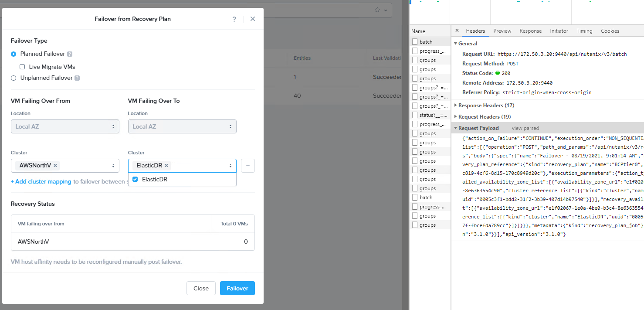Click the Request URL value text

[x=562, y=54]
